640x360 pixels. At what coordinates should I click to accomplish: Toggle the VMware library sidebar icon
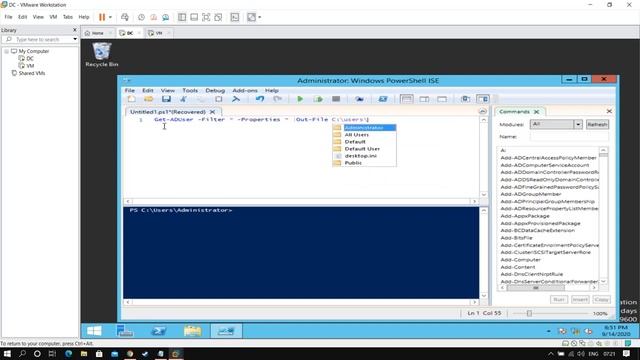[x=182, y=17]
